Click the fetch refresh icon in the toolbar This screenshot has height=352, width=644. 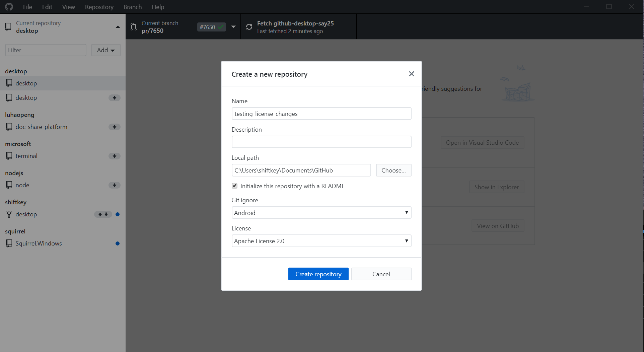[x=249, y=26]
